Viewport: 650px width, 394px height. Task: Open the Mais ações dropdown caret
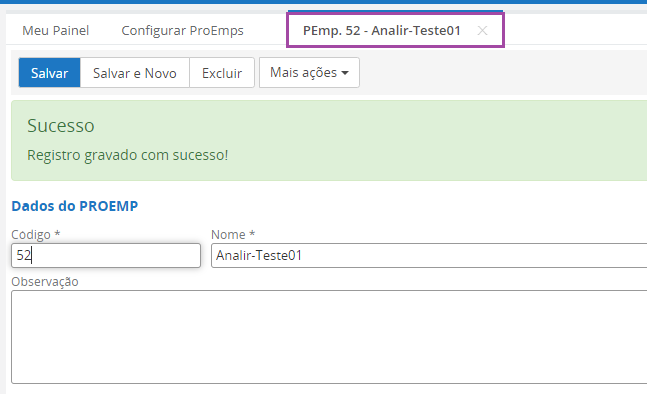tap(345, 73)
